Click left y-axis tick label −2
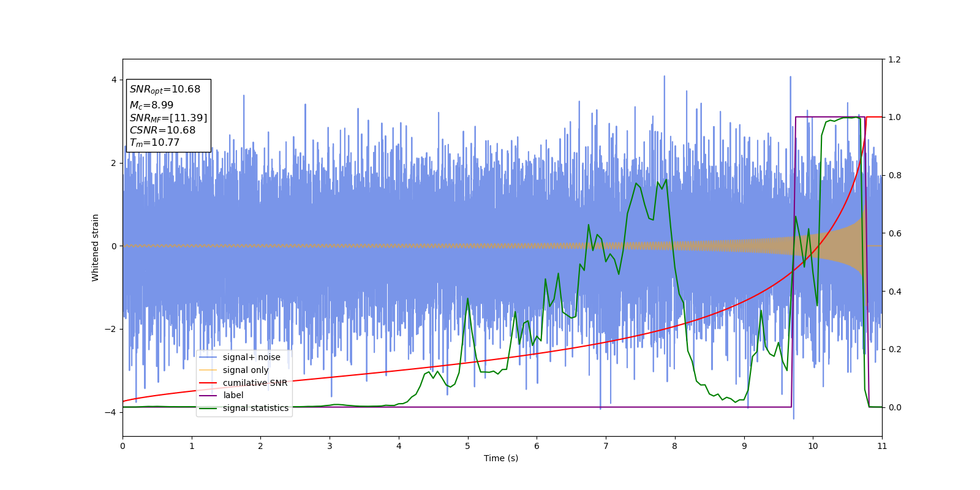 coord(110,329)
